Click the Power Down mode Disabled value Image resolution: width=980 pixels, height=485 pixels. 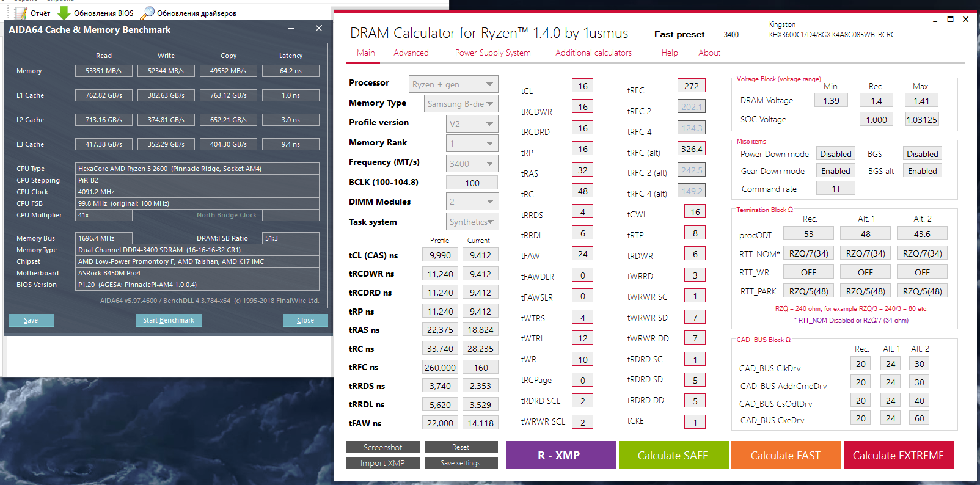[836, 154]
